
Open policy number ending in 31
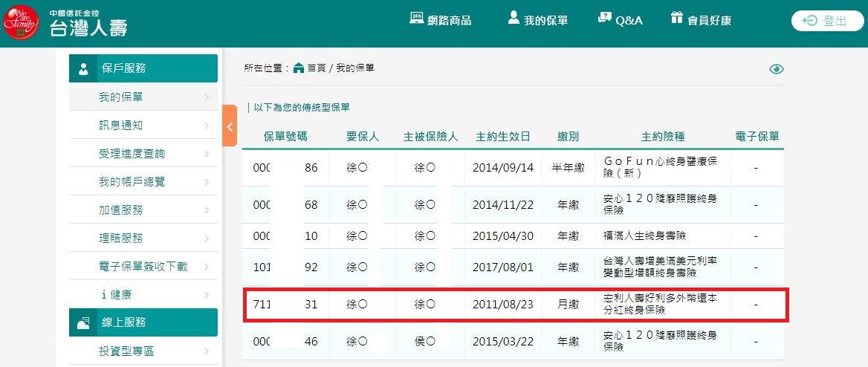click(285, 305)
